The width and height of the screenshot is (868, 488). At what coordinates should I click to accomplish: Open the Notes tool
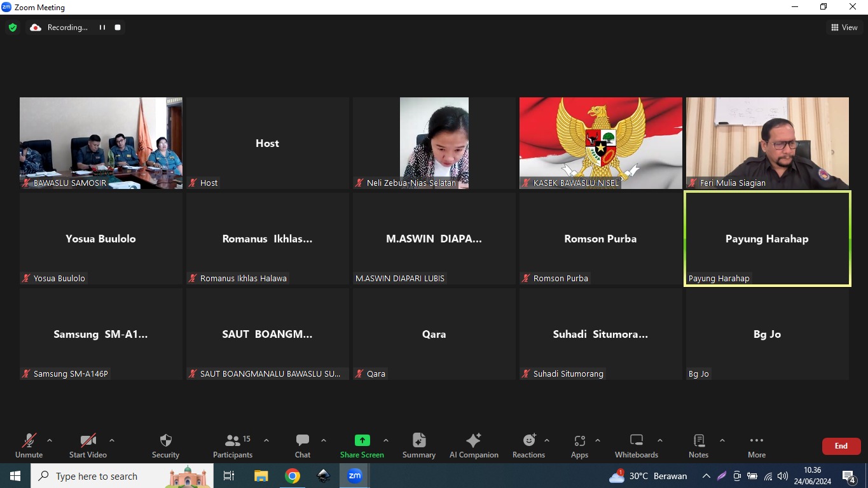pyautogui.click(x=698, y=445)
